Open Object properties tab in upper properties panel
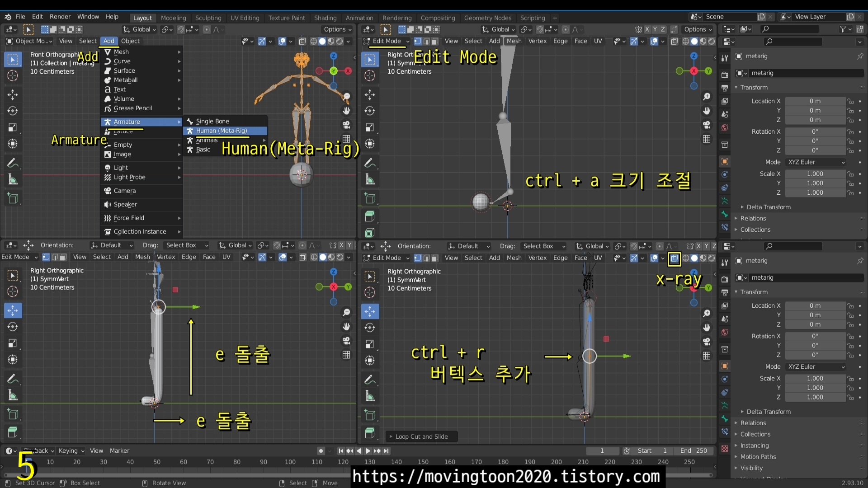 725,162
